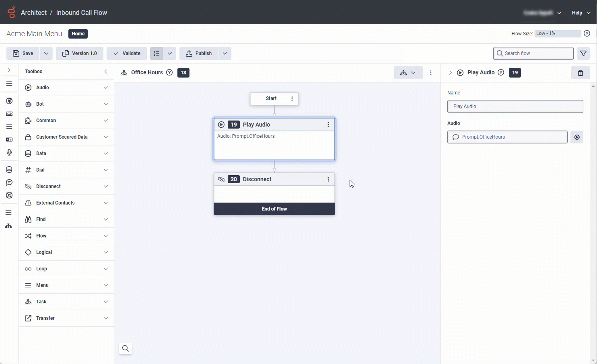Expand the Save options dropdown

(46, 53)
